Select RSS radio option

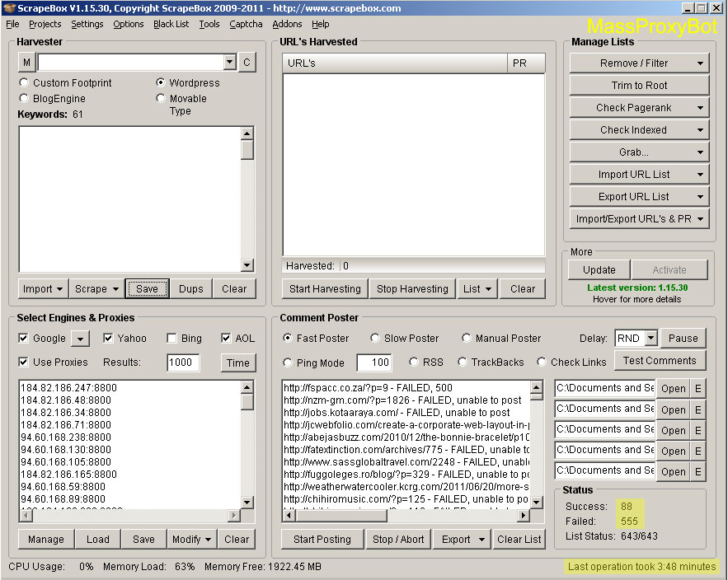coord(414,362)
